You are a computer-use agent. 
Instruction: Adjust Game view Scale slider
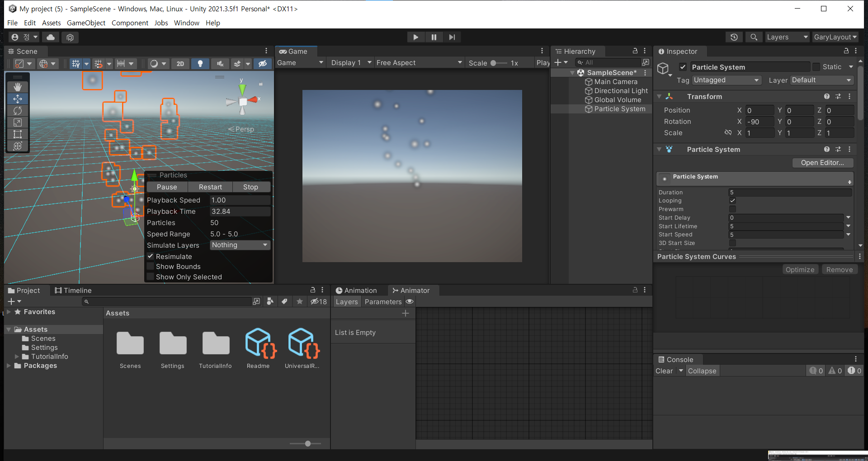499,63
